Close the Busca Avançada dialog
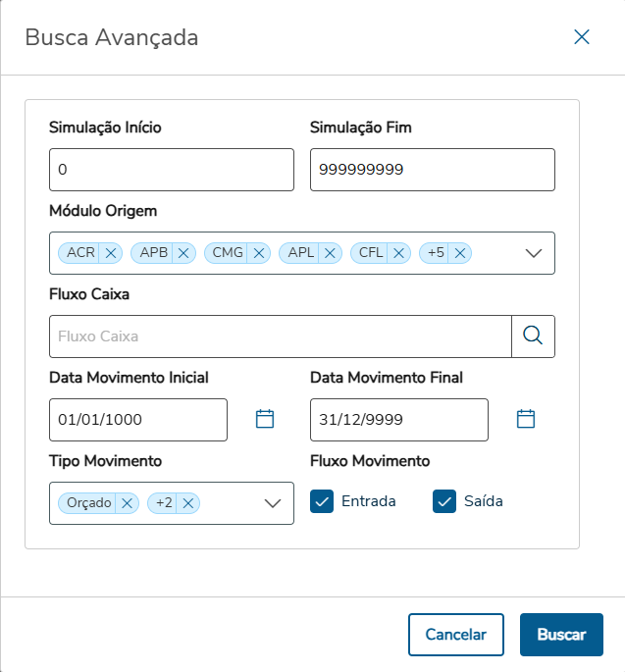 pyautogui.click(x=582, y=37)
